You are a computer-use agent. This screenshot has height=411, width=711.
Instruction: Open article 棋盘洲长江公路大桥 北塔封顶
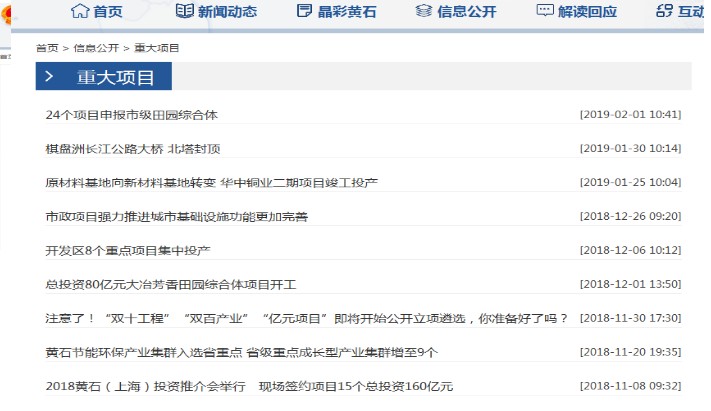coord(133,149)
